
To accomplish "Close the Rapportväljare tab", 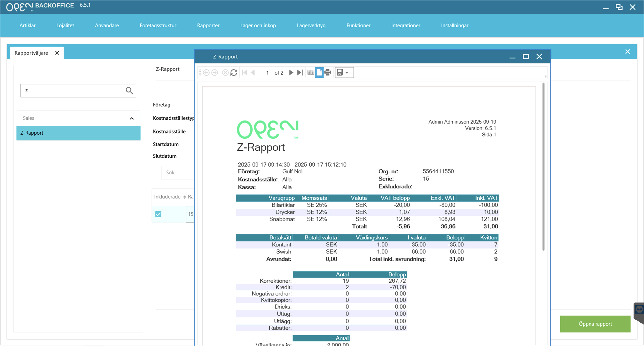I will 57,53.
